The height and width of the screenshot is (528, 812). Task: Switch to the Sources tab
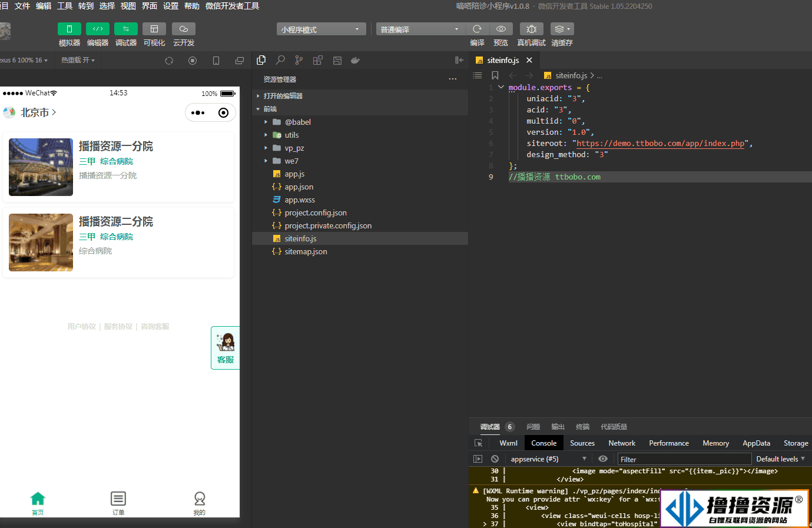click(x=582, y=443)
